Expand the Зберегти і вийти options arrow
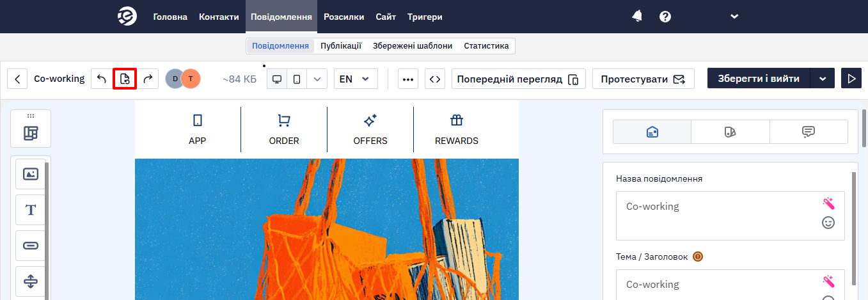 point(823,79)
